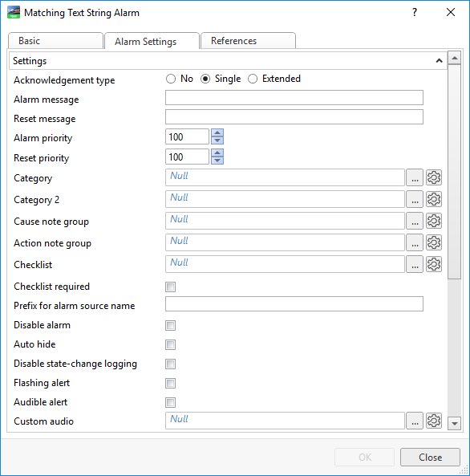Decrease Reset priority with down arrow

coord(217,161)
